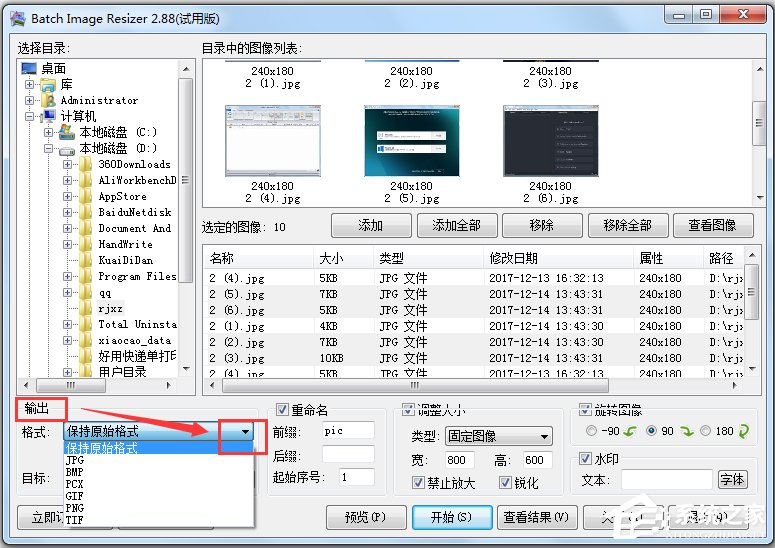Click the 移除 remove button
The width and height of the screenshot is (775, 548).
coord(542,226)
